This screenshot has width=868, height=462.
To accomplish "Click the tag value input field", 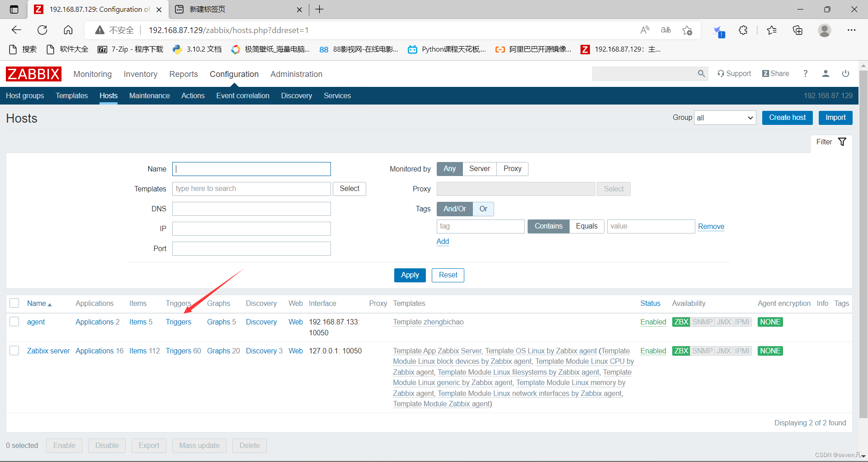I will (x=651, y=226).
